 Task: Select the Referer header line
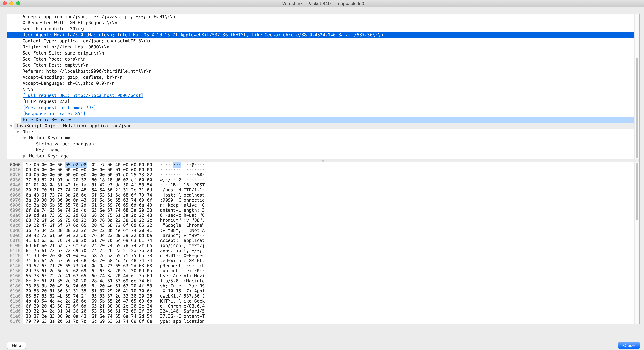tap(87, 71)
